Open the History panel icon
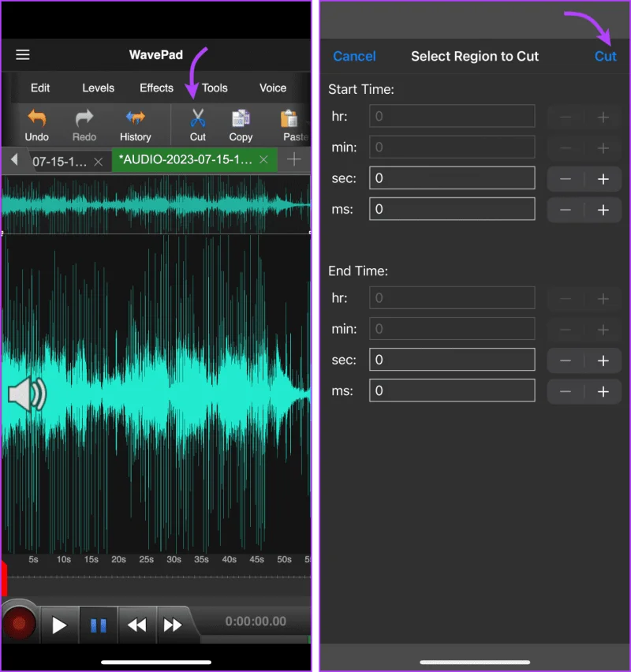The image size is (631, 672). [x=136, y=118]
